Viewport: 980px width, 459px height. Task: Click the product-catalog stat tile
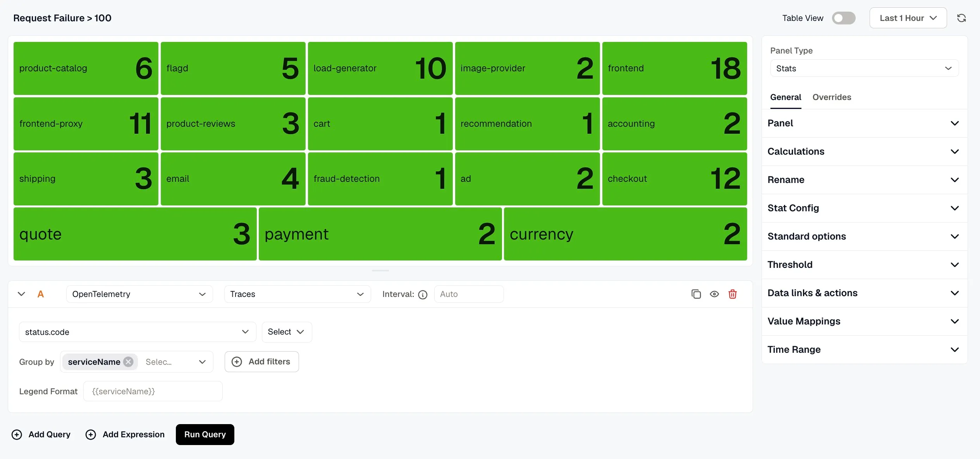coord(86,68)
